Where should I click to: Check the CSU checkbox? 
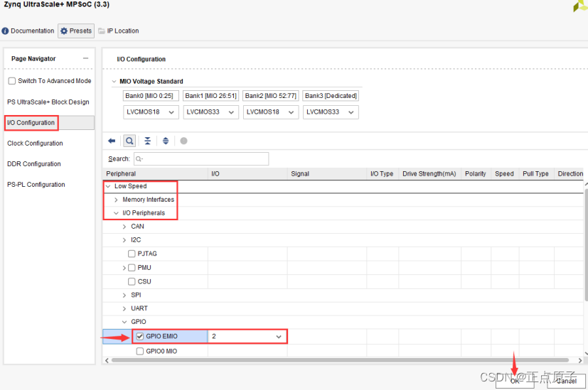click(x=132, y=281)
